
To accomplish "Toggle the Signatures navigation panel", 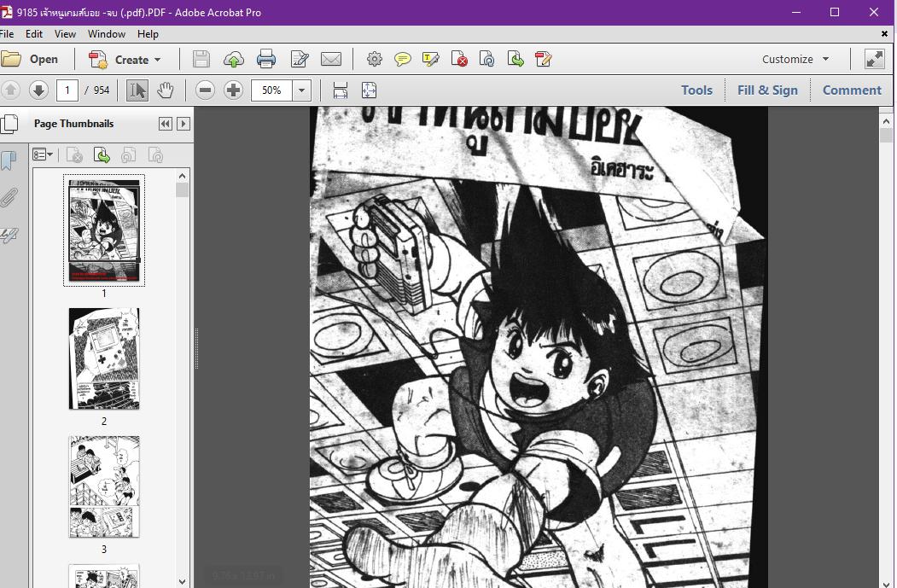I will (9, 234).
